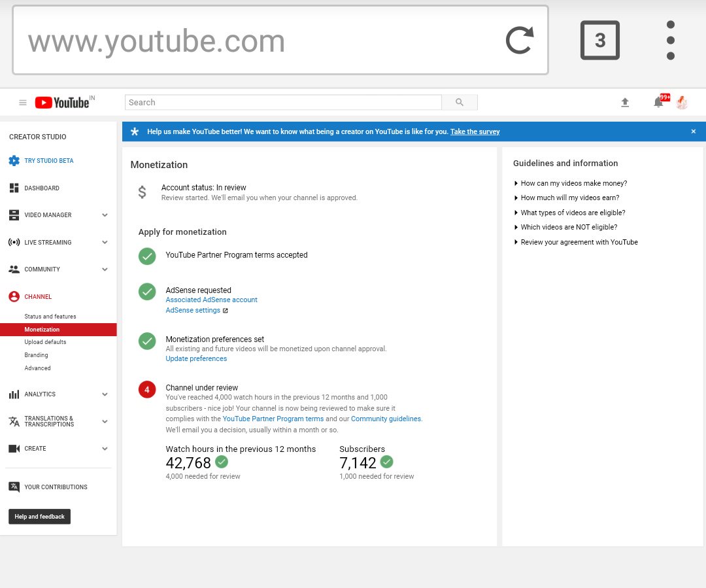Screen dimensions: 706x588
Task: Click the upload video arrow icon
Action: 625,102
